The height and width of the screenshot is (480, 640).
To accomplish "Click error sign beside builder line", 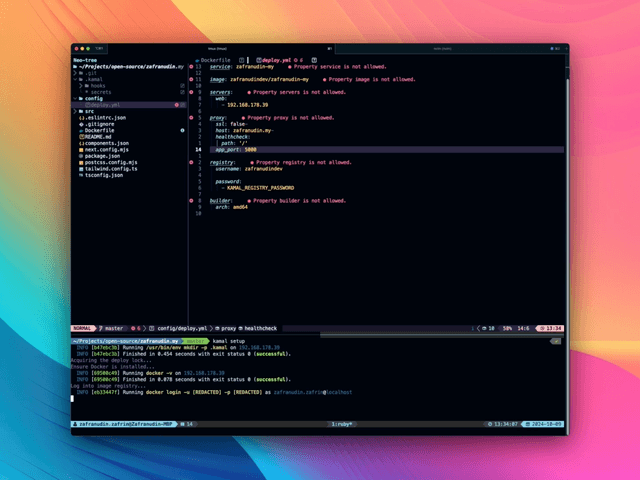I will [191, 201].
